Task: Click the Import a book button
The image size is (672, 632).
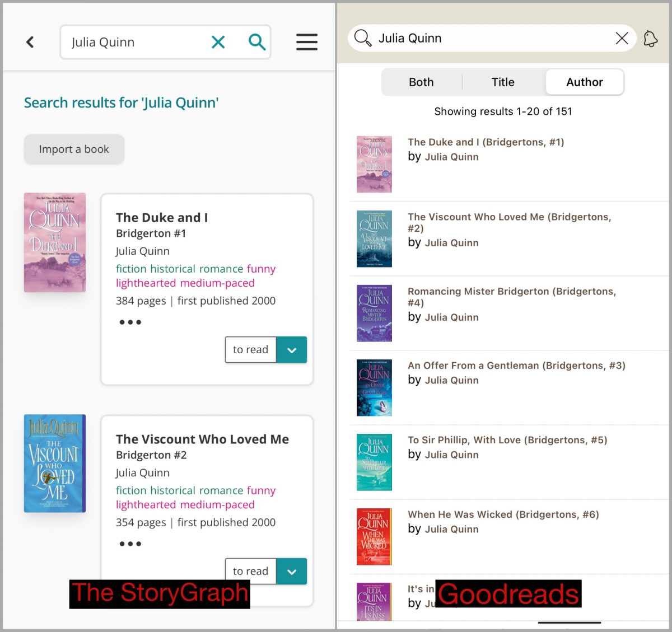Action: click(74, 149)
